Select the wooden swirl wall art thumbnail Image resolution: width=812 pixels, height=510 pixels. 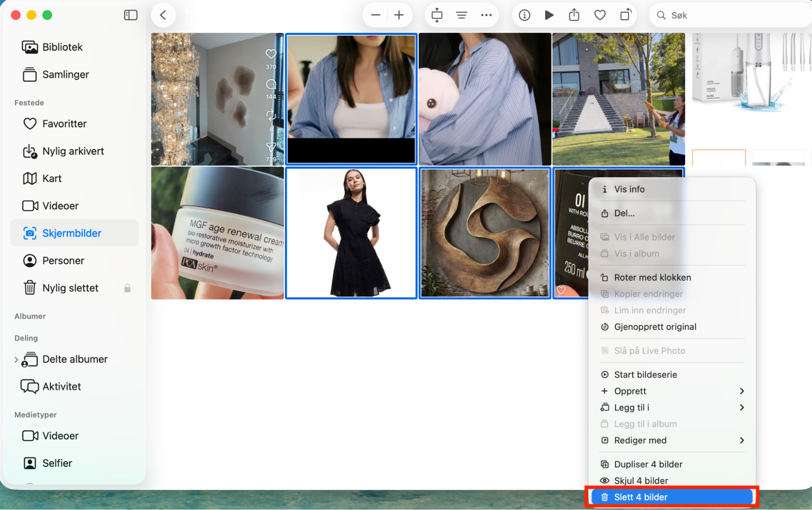[485, 233]
